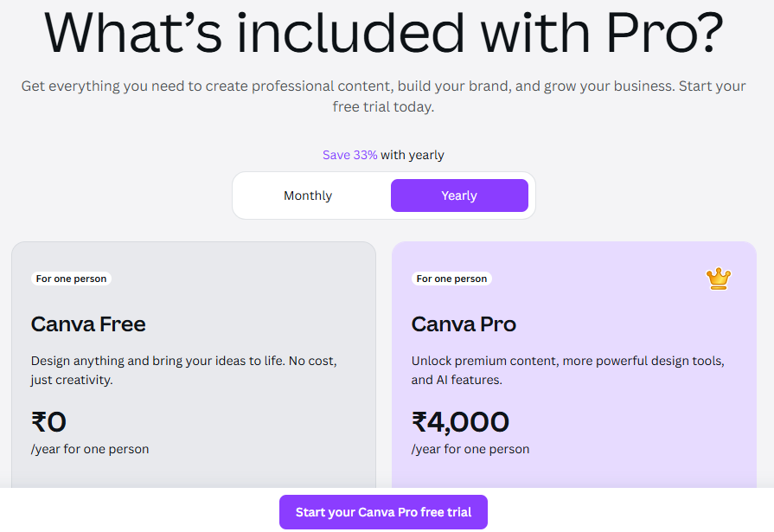Viewport: 774px width, 532px height.
Task: Click the For one person badge on Canva Free
Action: pos(71,279)
